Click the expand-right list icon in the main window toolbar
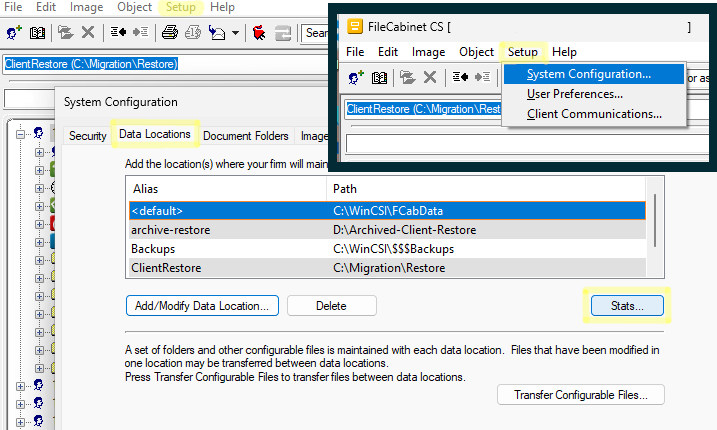 140,32
